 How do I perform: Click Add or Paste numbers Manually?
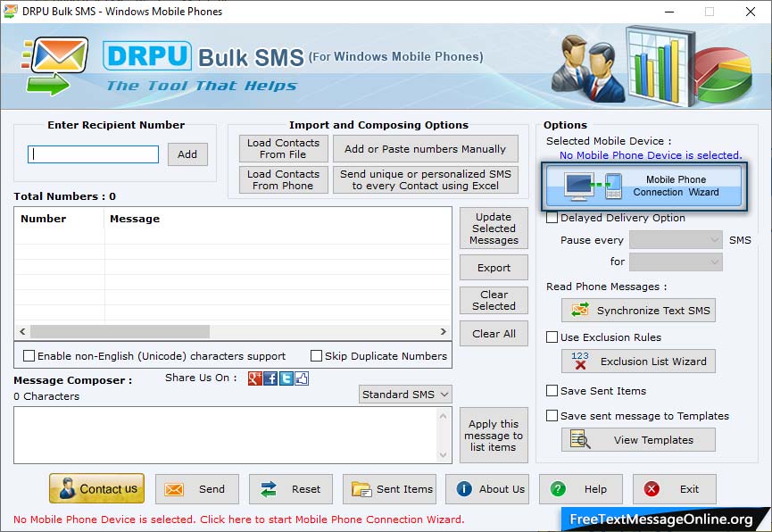tap(426, 148)
